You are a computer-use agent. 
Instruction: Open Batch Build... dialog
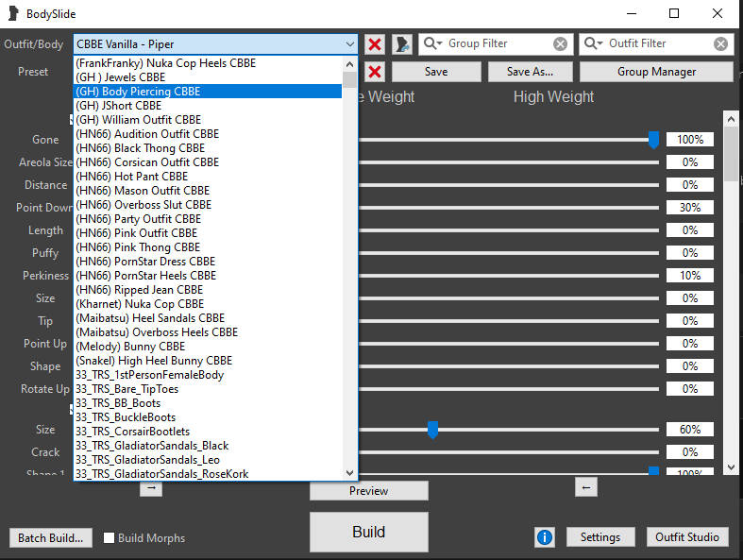coord(51,537)
